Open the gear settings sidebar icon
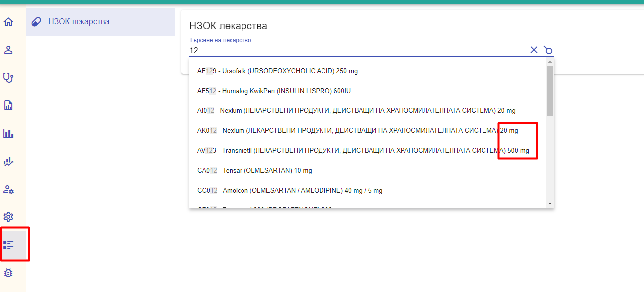The image size is (644, 292). (x=8, y=217)
